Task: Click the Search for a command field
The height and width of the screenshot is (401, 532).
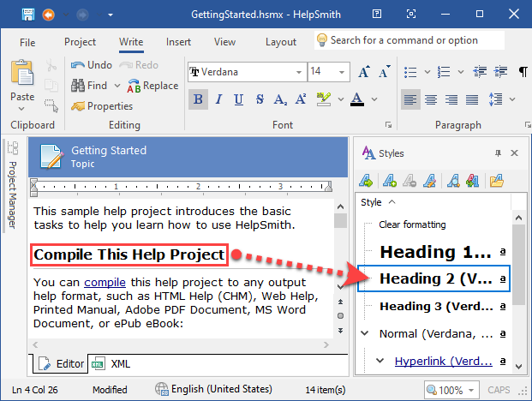Action: click(x=409, y=40)
